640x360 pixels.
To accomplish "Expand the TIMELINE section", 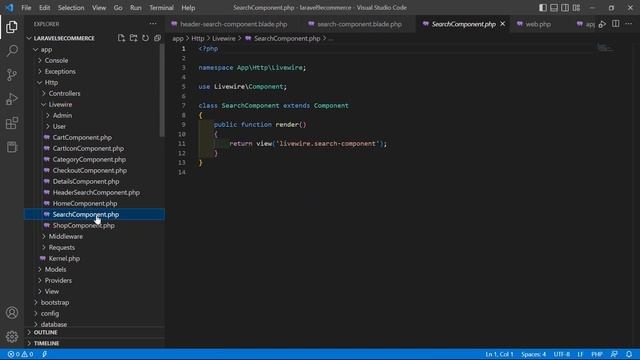I will click(46, 343).
